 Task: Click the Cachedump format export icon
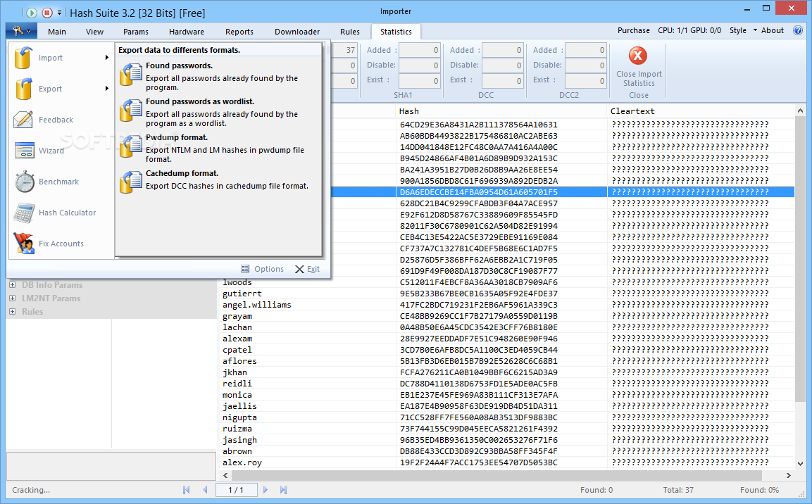coord(131,182)
